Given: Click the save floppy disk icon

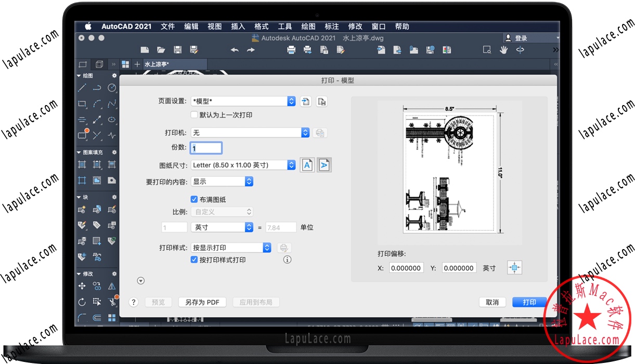Looking at the screenshot, I should (x=177, y=50).
